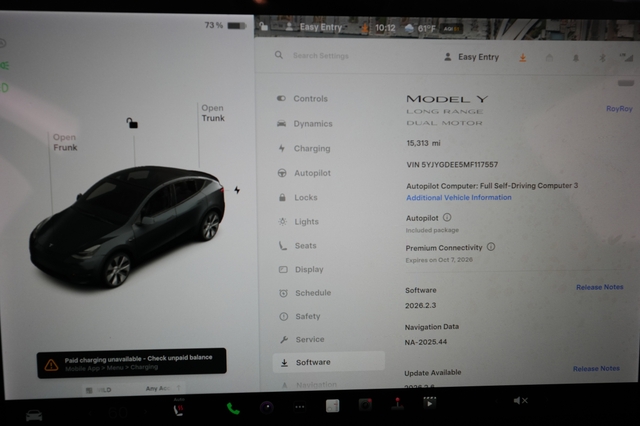Click the search magnifier icon
This screenshot has width=640, height=426.
click(279, 55)
